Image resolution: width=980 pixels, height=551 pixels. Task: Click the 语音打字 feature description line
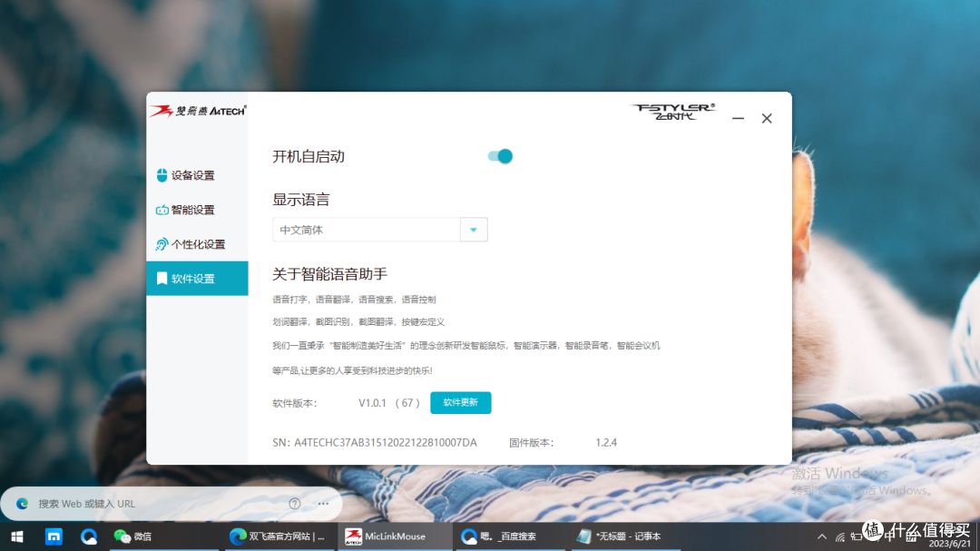(355, 300)
